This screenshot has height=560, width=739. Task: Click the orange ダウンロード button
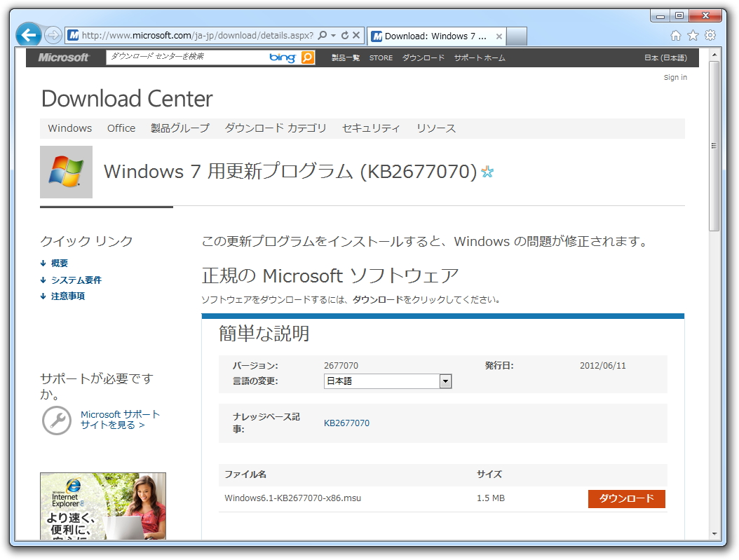pos(626,499)
